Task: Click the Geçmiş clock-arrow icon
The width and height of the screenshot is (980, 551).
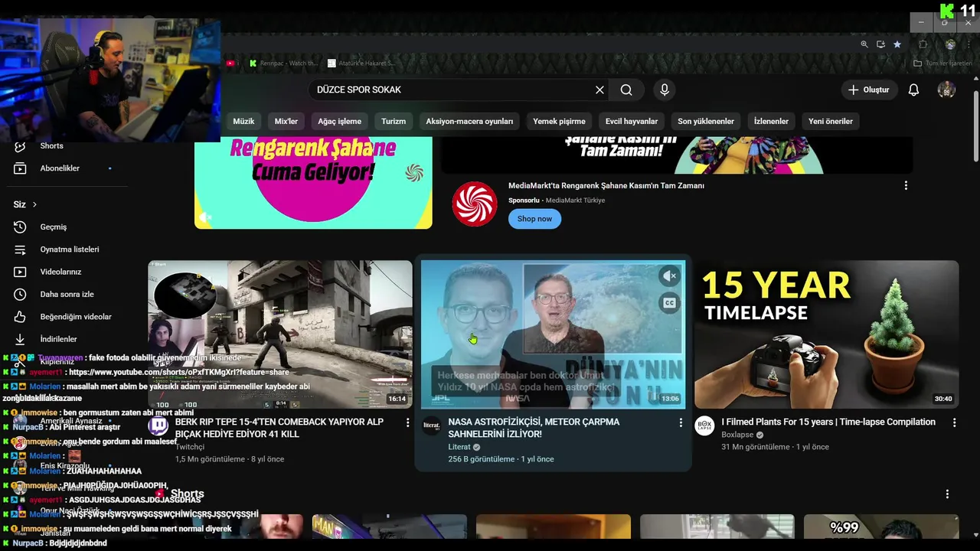Action: pos(21,227)
